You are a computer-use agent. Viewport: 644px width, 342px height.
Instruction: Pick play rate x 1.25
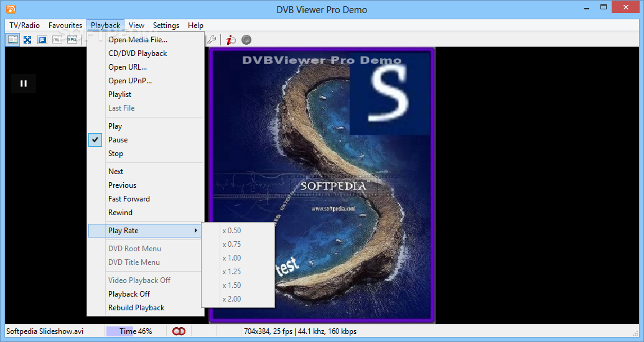tap(238, 272)
